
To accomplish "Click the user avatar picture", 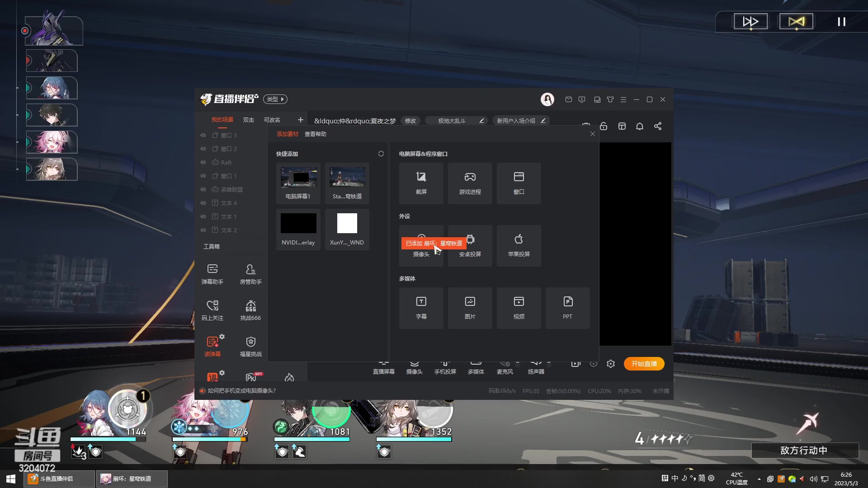I will coord(547,99).
